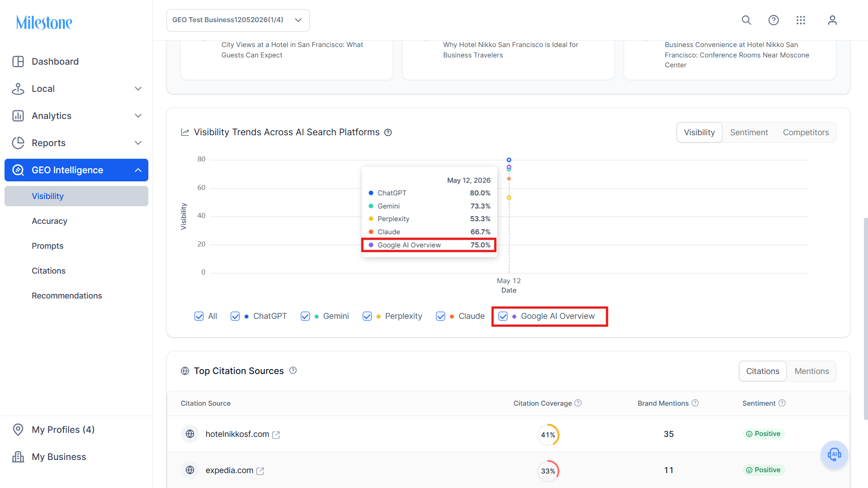Open Why Hotel Nikko Is Ideal card

point(508,60)
